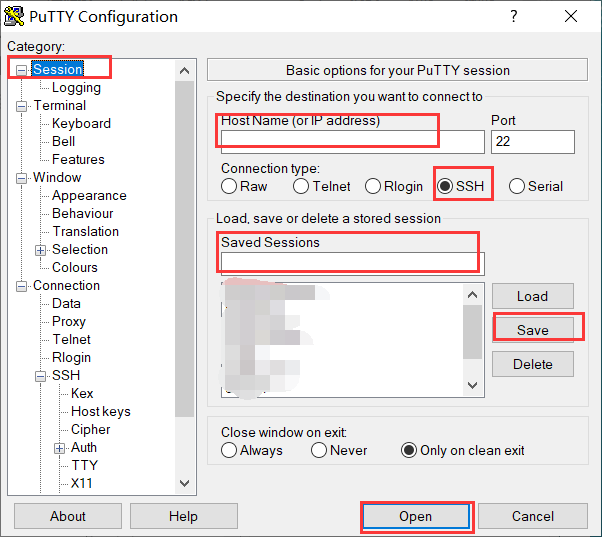
Task: Open the Translation category
Action: click(x=86, y=231)
